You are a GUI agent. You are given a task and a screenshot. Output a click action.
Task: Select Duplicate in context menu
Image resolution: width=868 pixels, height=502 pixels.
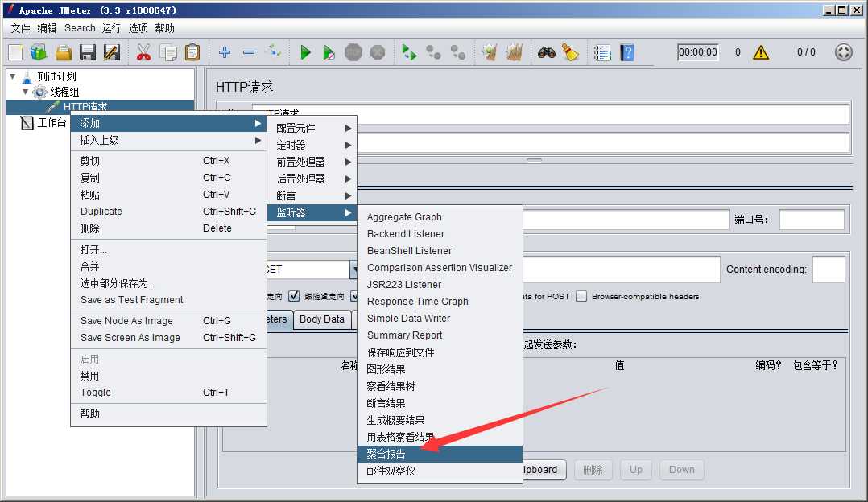click(x=168, y=212)
